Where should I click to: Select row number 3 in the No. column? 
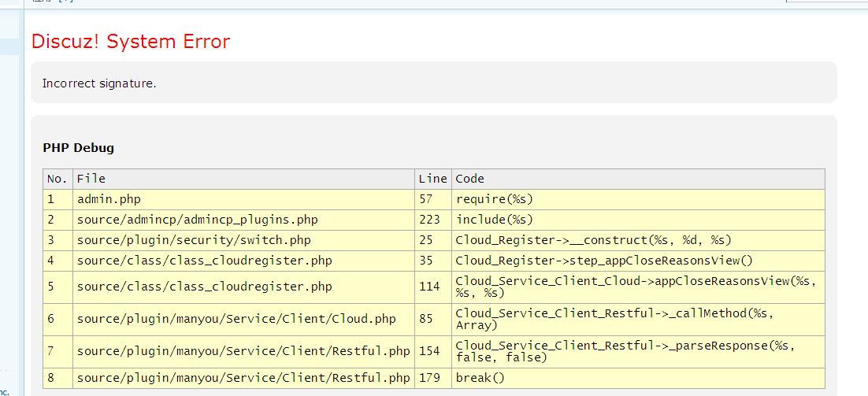pyautogui.click(x=57, y=240)
